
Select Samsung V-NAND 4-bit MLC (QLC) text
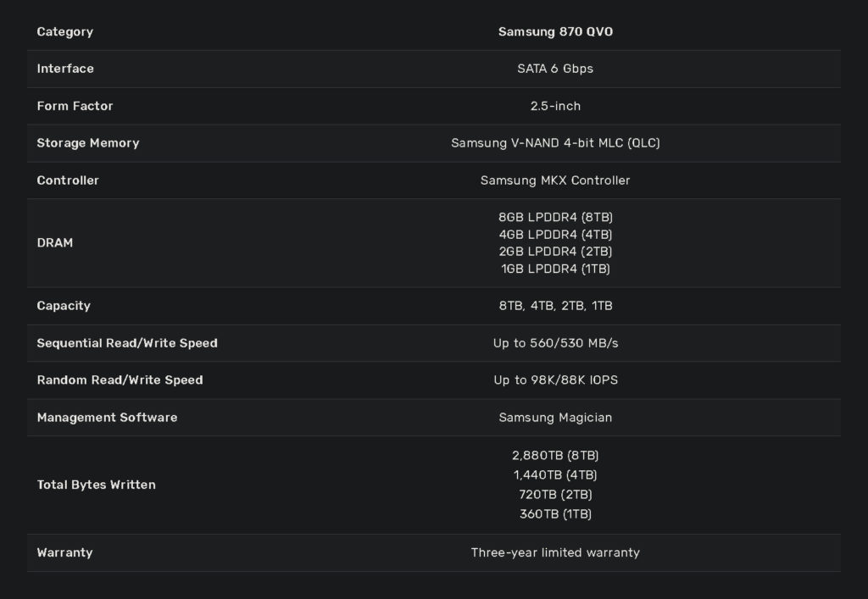coord(555,143)
